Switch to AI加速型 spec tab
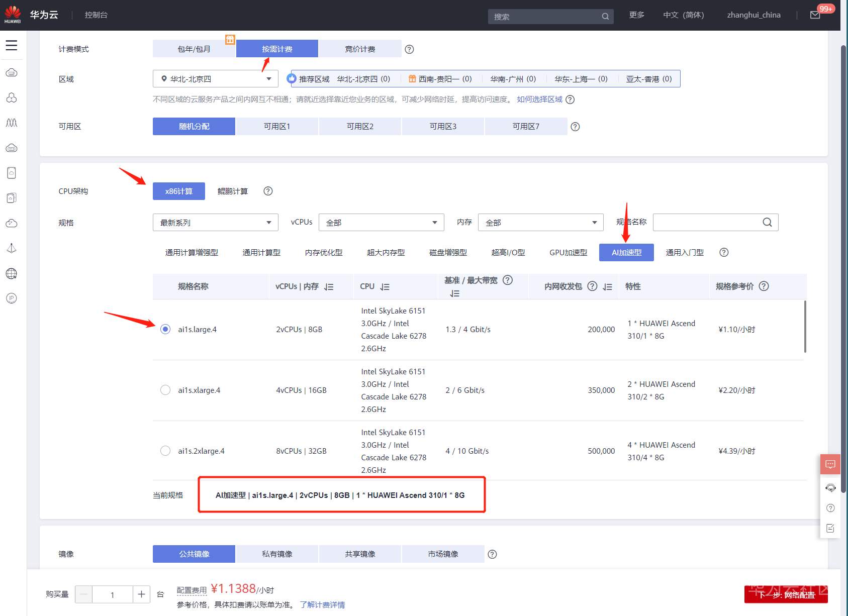The height and width of the screenshot is (616, 848). click(x=626, y=252)
